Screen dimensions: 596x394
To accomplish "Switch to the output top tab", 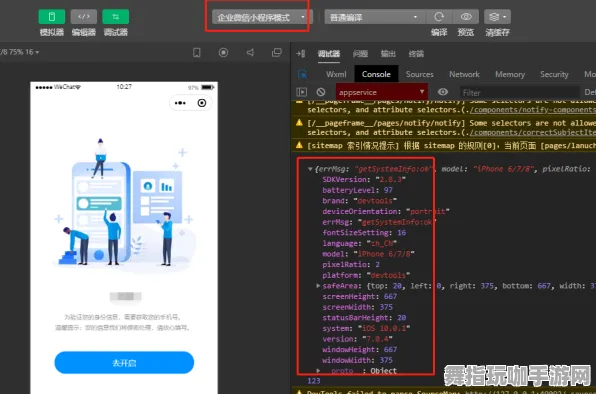I will coord(388,54).
